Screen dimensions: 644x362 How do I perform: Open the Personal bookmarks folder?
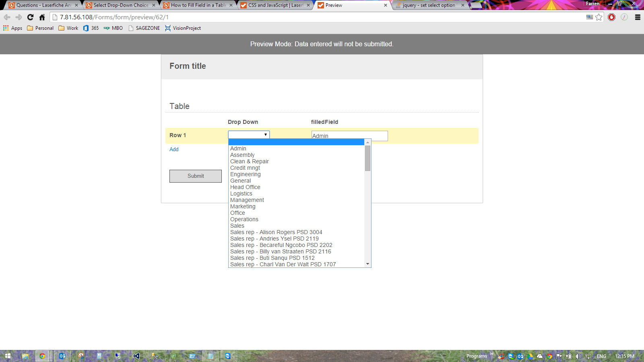tap(40, 28)
